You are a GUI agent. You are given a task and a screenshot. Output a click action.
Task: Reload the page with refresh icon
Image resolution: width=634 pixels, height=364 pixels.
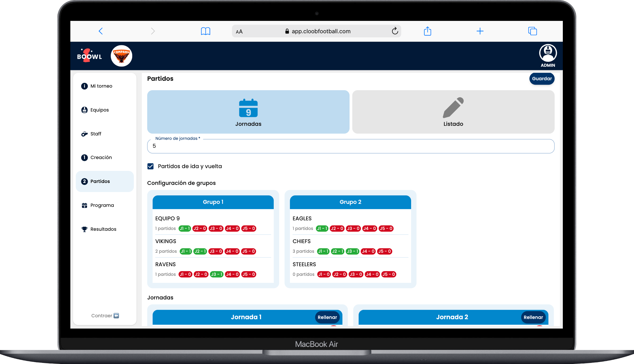395,31
